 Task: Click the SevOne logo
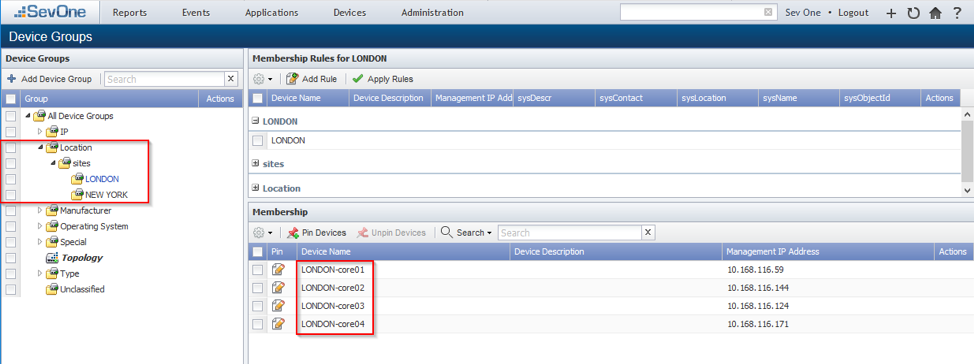(50, 12)
